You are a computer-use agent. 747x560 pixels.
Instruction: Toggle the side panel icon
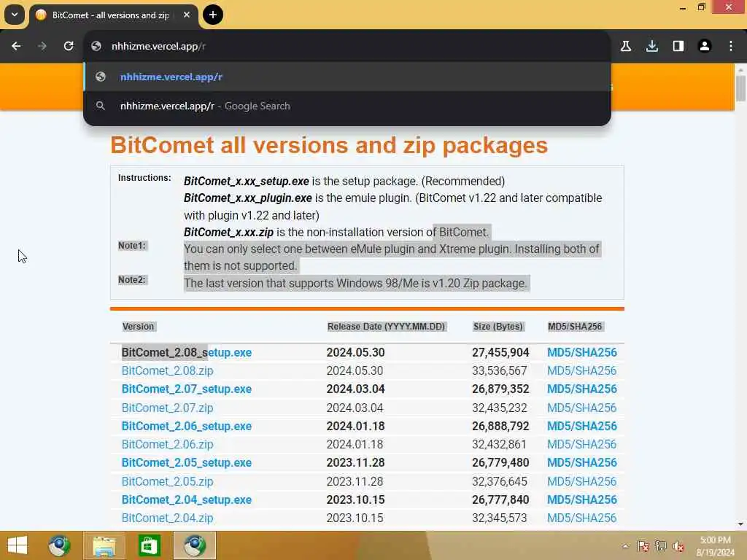pos(678,46)
